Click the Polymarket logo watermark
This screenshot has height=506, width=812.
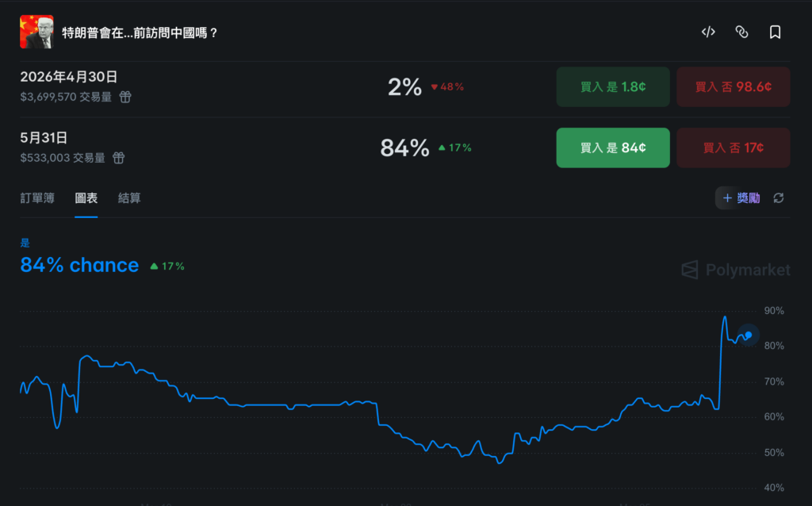tap(736, 270)
